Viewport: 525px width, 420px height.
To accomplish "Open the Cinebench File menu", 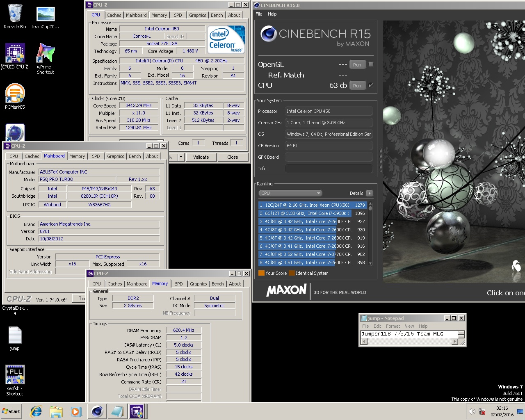I will click(x=259, y=14).
